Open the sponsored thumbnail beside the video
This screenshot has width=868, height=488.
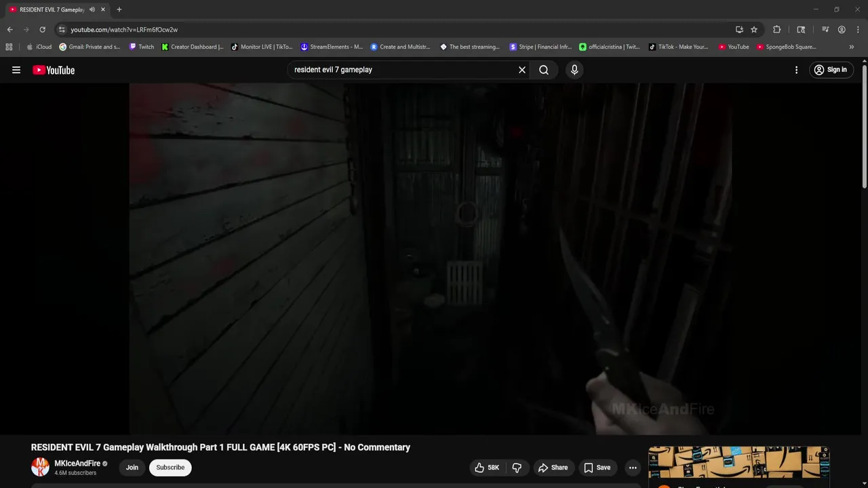click(738, 462)
